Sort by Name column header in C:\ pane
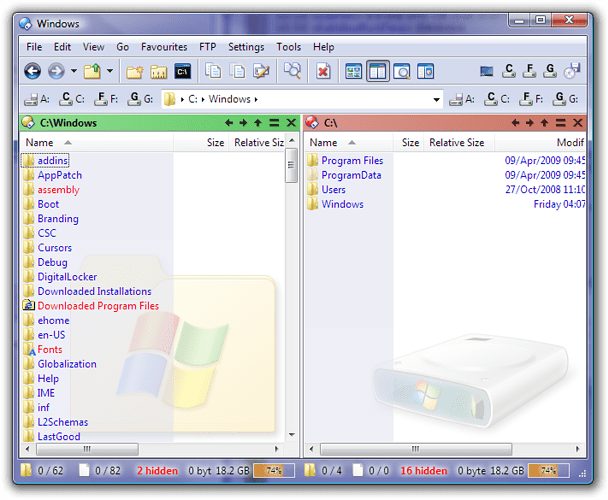 click(323, 143)
